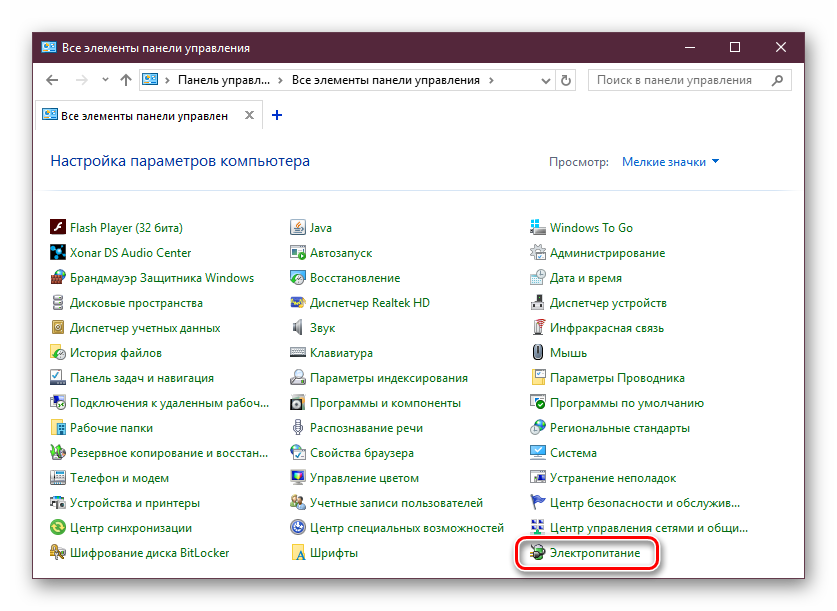
Task: Open the Диспетчер устройств link
Action: pos(608,303)
